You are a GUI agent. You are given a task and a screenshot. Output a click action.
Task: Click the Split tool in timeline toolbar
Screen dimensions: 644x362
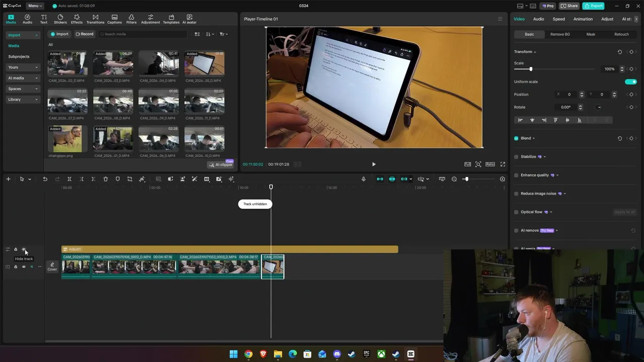click(x=69, y=179)
